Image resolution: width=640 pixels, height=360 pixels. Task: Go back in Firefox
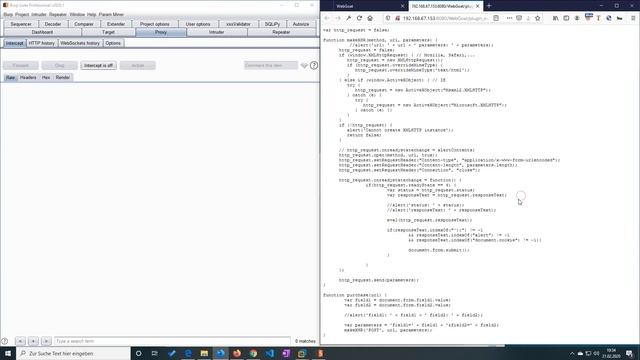click(327, 18)
